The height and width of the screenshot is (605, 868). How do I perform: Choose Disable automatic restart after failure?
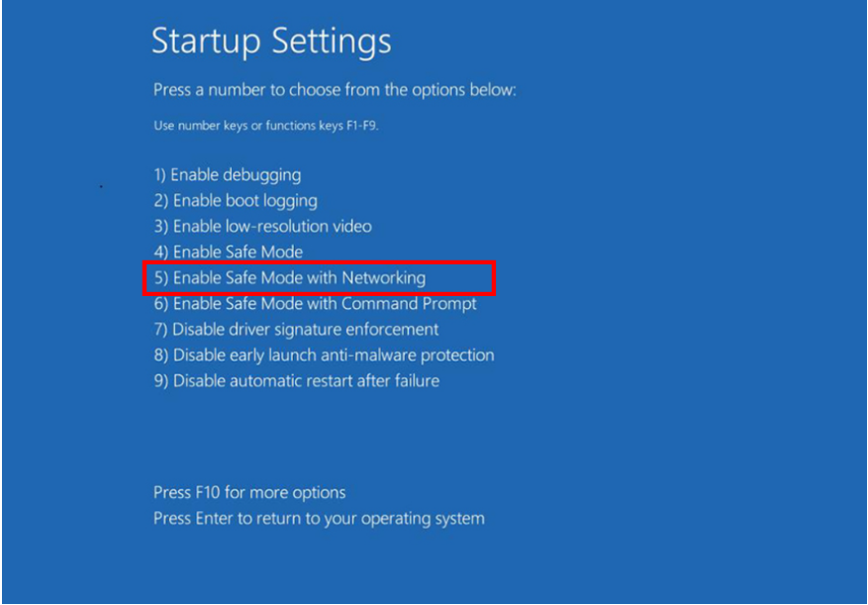click(297, 381)
